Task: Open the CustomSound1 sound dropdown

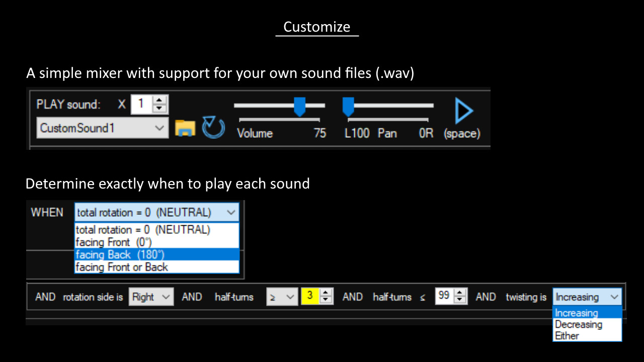Action: pos(102,128)
